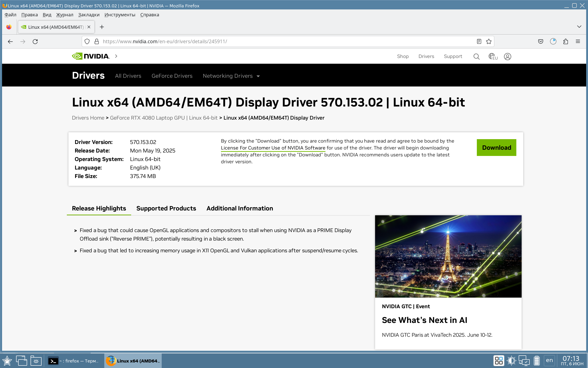Click the taskbar window icon with eyes
588x368 pixels.
(x=36, y=360)
